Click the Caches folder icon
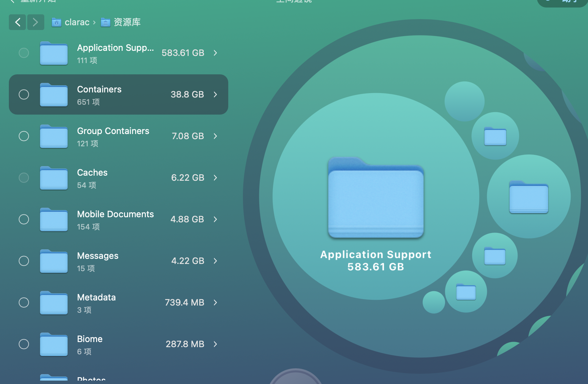Image resolution: width=588 pixels, height=384 pixels. [53, 178]
